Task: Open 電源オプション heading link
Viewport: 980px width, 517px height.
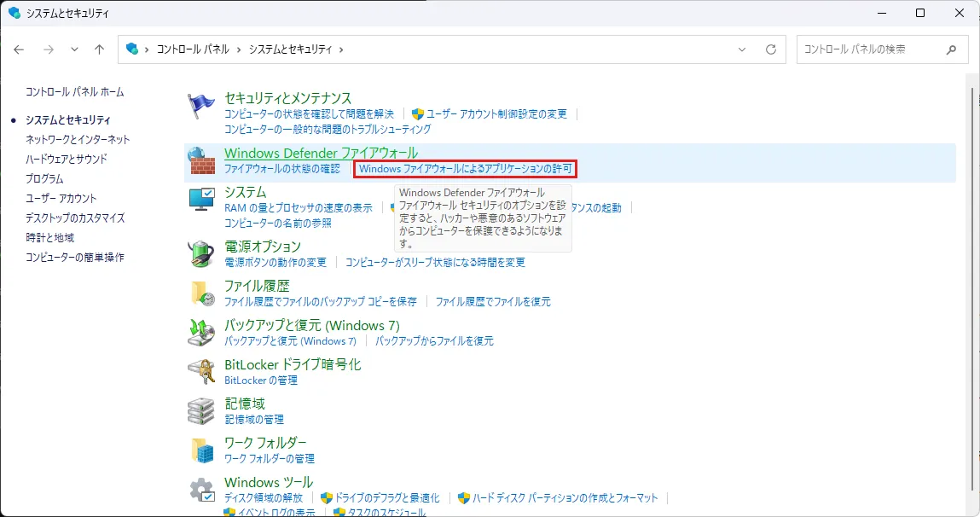Action: (263, 247)
